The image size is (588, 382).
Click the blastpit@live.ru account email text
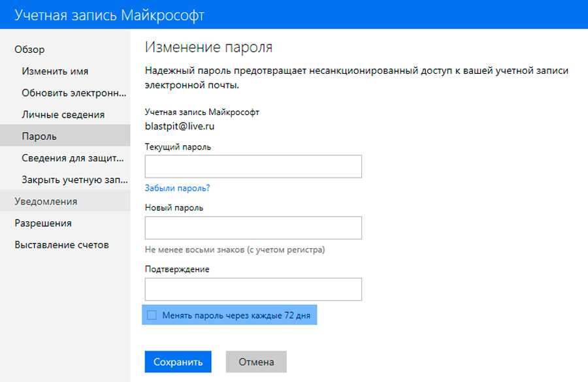(x=180, y=126)
